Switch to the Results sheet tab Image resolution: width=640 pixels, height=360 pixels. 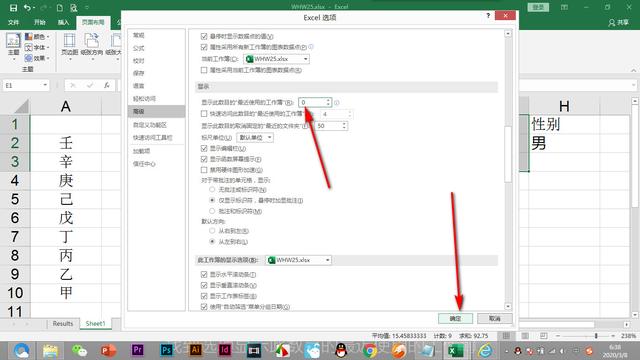coord(63,323)
